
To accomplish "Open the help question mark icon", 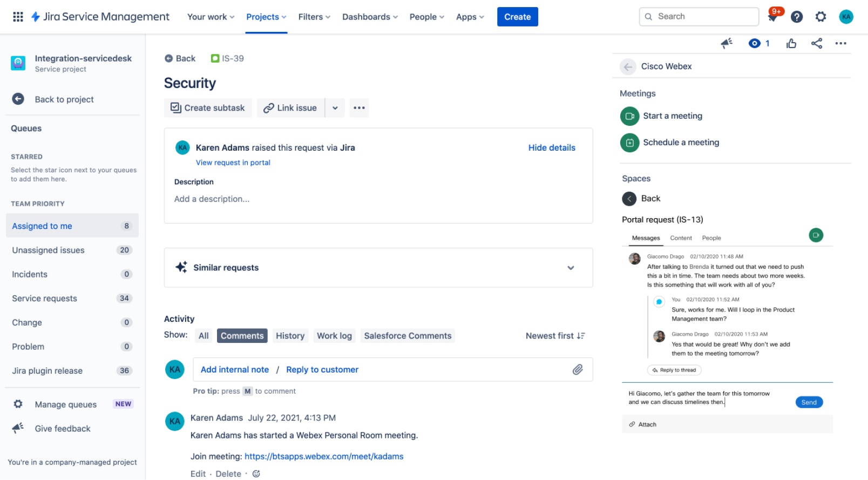I will pos(797,17).
